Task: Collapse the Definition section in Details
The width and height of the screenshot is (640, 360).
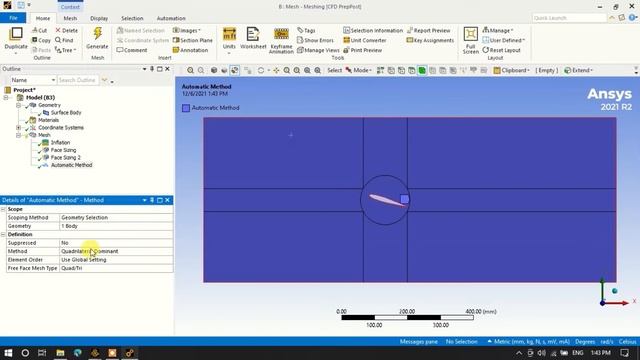Action: click(3, 234)
